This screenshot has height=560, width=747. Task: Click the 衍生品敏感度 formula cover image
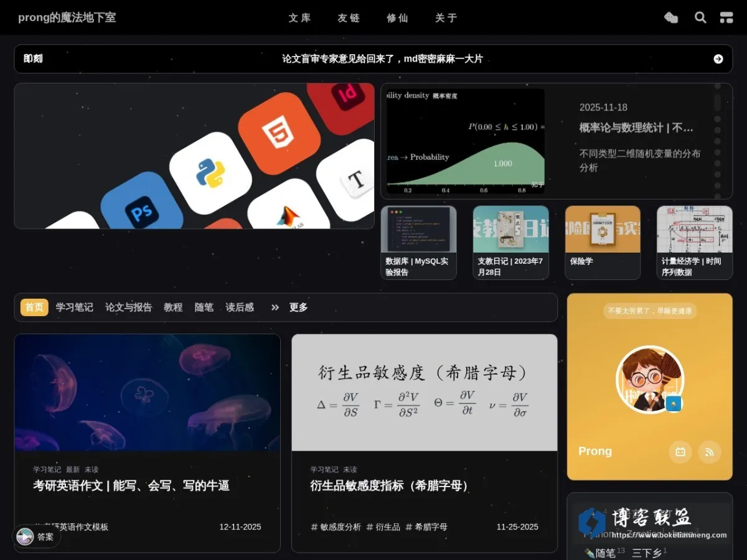pos(425,393)
